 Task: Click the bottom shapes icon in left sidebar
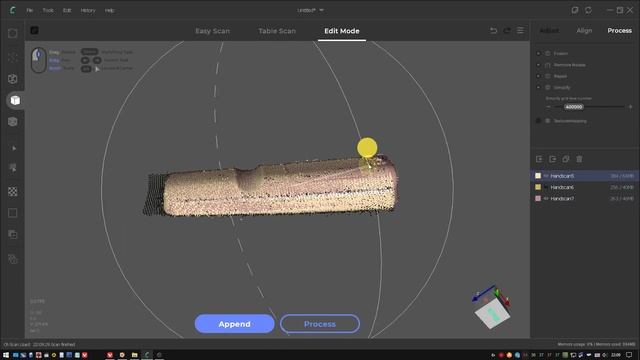pos(13,259)
